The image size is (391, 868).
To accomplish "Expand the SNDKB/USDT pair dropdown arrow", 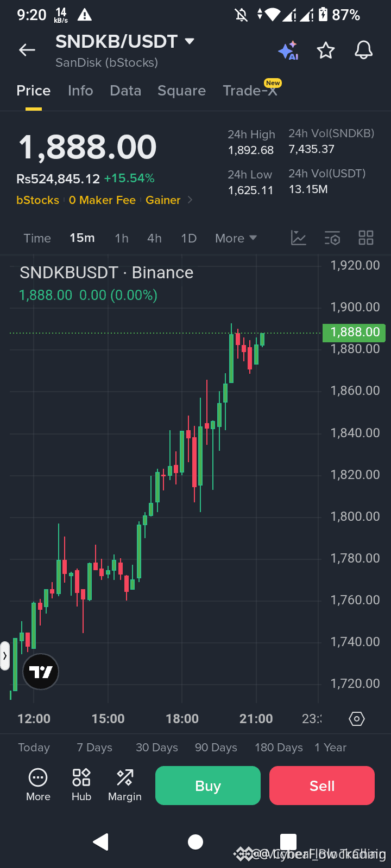I will click(190, 41).
